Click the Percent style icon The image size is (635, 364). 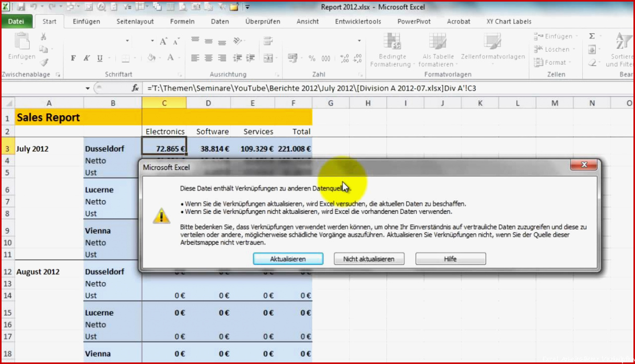pyautogui.click(x=312, y=58)
